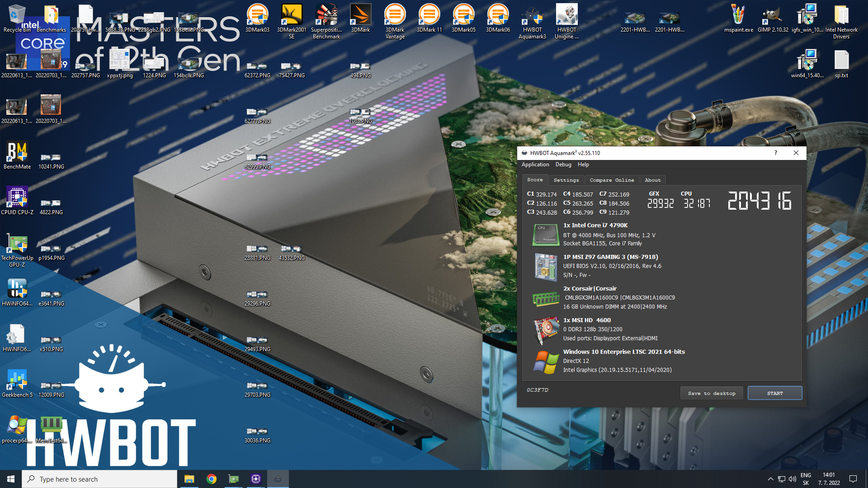Click the taskbar clock showing 14:01

(829, 479)
